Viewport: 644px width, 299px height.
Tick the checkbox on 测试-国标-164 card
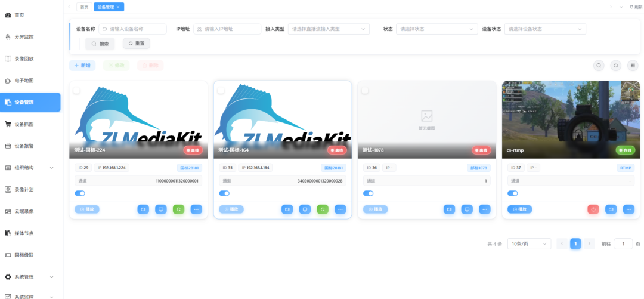click(221, 91)
